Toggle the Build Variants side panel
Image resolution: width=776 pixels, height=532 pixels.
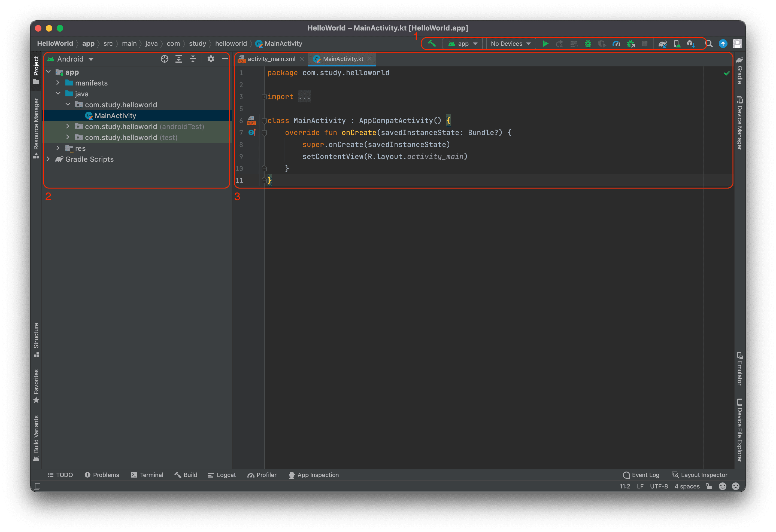tap(36, 438)
